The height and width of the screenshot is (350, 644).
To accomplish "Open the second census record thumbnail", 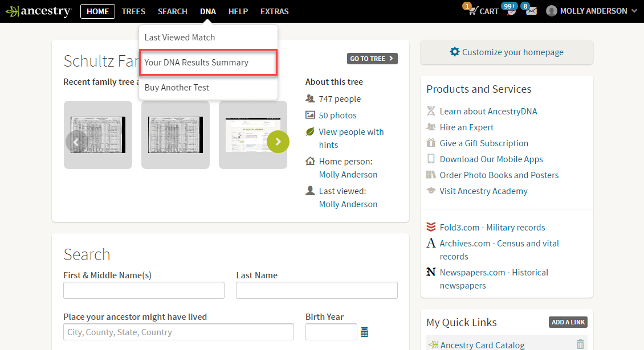I will (176, 135).
